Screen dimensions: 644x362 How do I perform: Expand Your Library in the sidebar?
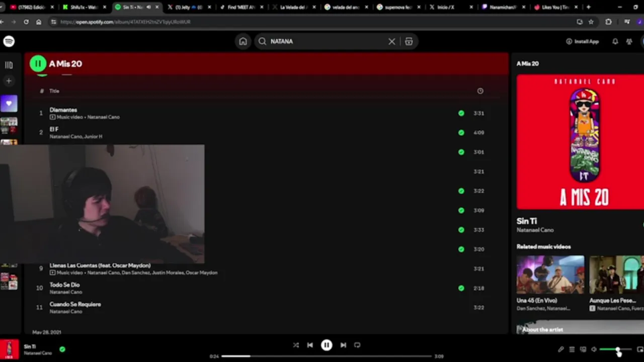pos(9,65)
